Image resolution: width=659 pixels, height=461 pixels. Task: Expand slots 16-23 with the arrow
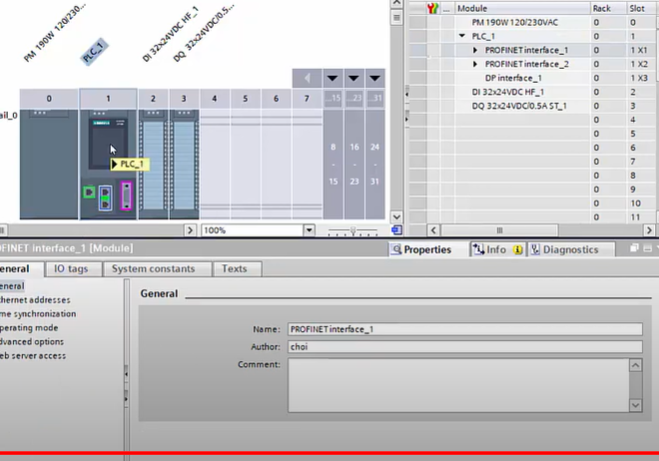point(354,78)
